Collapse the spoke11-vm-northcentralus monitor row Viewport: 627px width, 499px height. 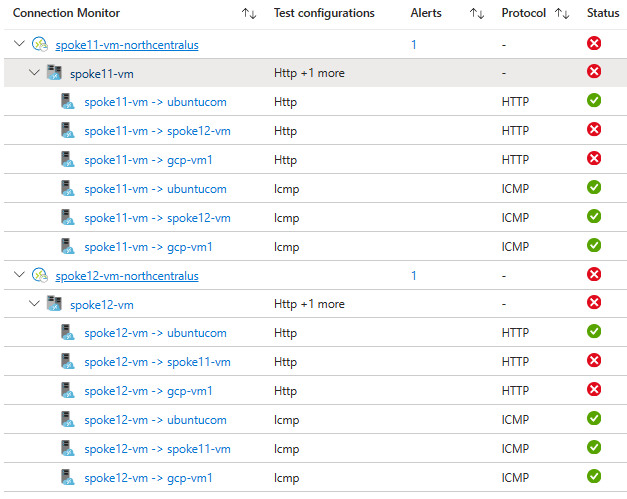pyautogui.click(x=20, y=44)
